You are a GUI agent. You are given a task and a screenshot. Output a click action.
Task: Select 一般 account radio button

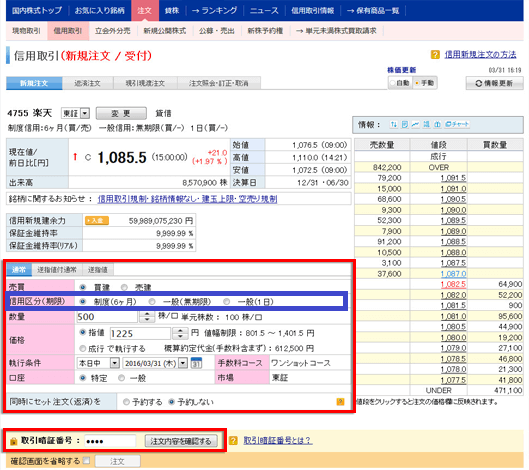(x=121, y=378)
